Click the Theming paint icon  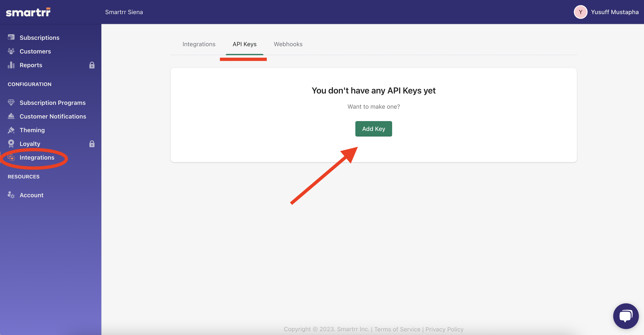click(11, 130)
